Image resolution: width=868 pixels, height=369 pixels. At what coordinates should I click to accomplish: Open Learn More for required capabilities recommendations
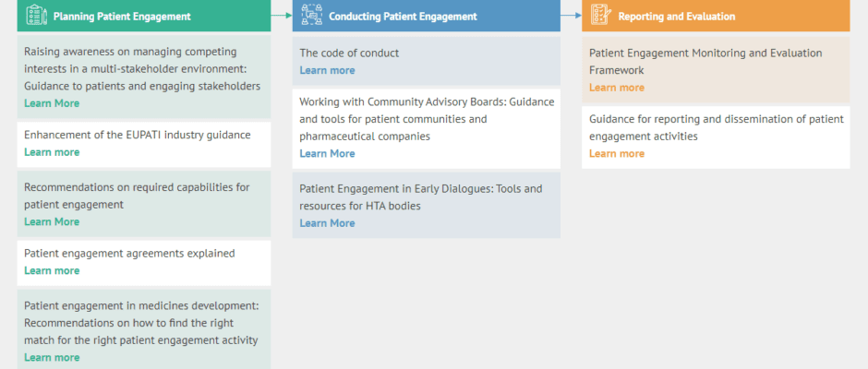pos(52,221)
